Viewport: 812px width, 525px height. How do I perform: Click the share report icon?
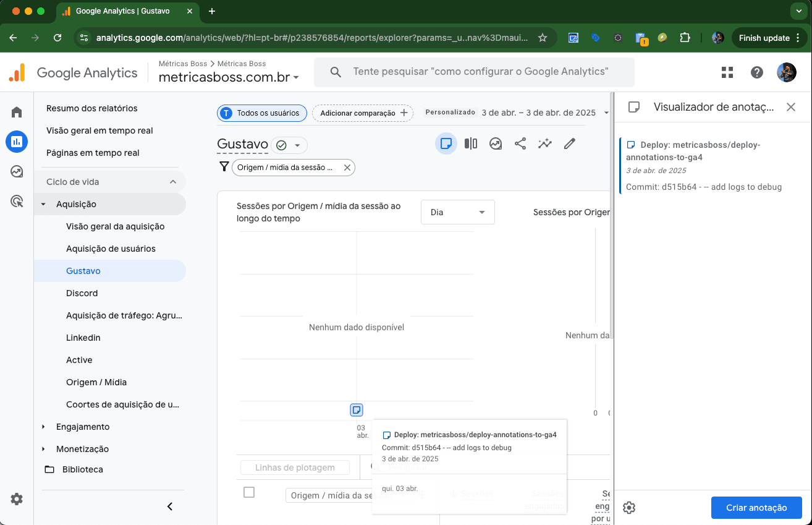click(x=520, y=143)
